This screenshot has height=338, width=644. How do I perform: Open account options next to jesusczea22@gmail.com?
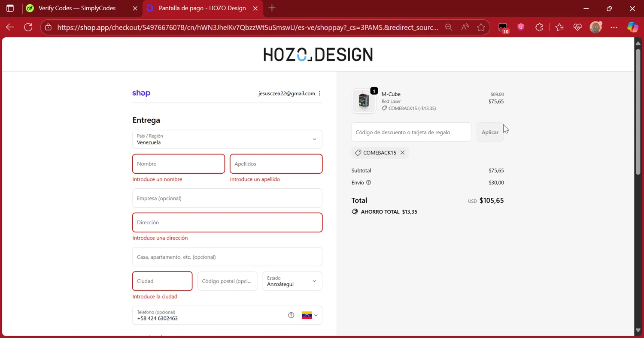pyautogui.click(x=320, y=93)
